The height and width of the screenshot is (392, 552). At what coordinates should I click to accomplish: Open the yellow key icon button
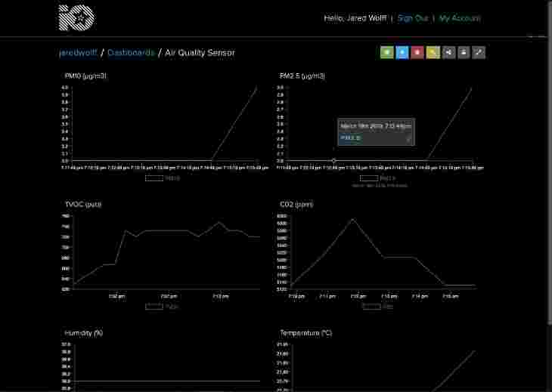[433, 53]
